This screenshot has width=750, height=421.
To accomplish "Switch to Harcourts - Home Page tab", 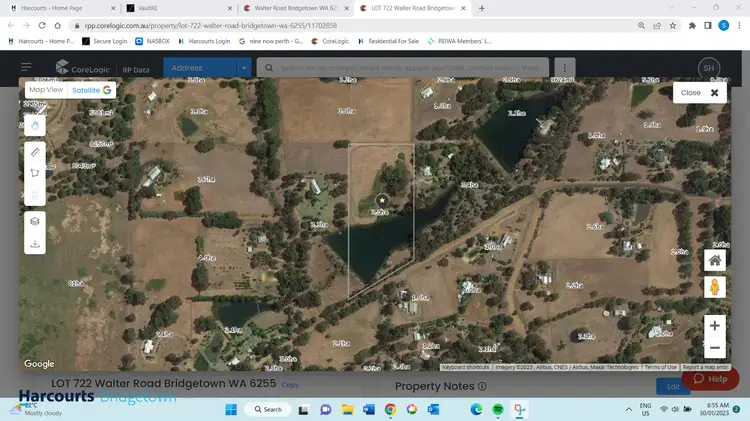I will tap(63, 8).
